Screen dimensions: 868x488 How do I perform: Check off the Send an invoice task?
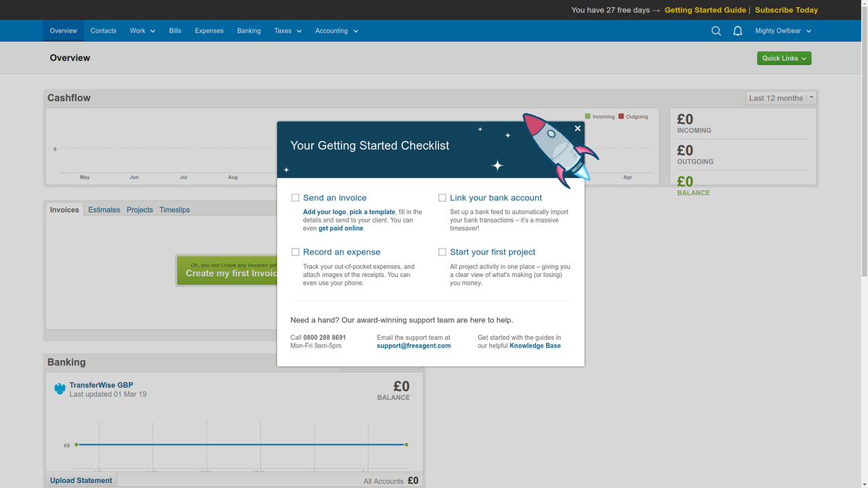[295, 197]
